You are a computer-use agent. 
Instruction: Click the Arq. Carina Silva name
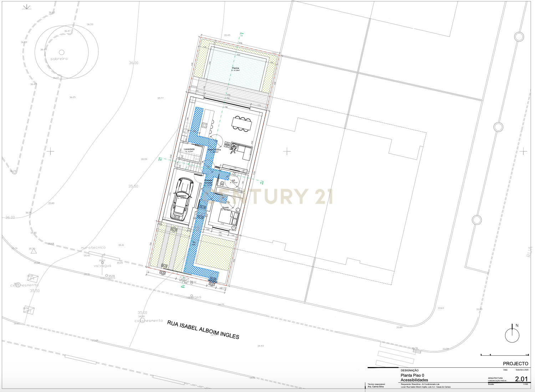pyautogui.click(x=376, y=387)
